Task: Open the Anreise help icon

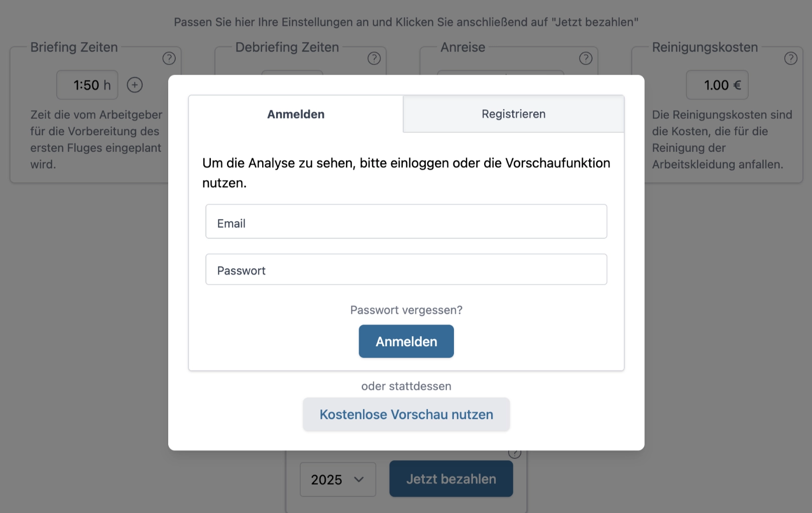Action: click(586, 58)
